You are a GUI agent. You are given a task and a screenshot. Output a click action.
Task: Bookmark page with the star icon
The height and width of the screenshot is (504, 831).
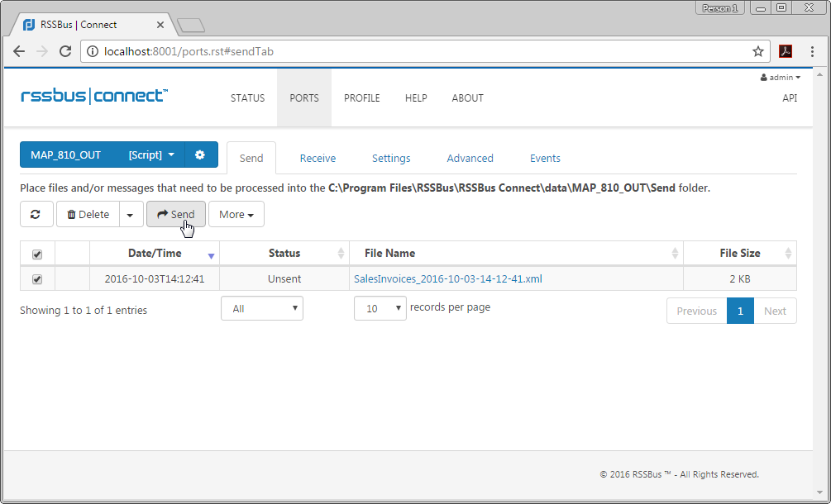click(758, 51)
